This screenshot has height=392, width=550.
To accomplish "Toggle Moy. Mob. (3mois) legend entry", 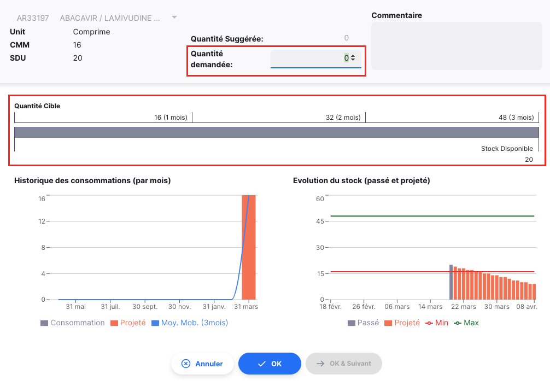I will [190, 323].
